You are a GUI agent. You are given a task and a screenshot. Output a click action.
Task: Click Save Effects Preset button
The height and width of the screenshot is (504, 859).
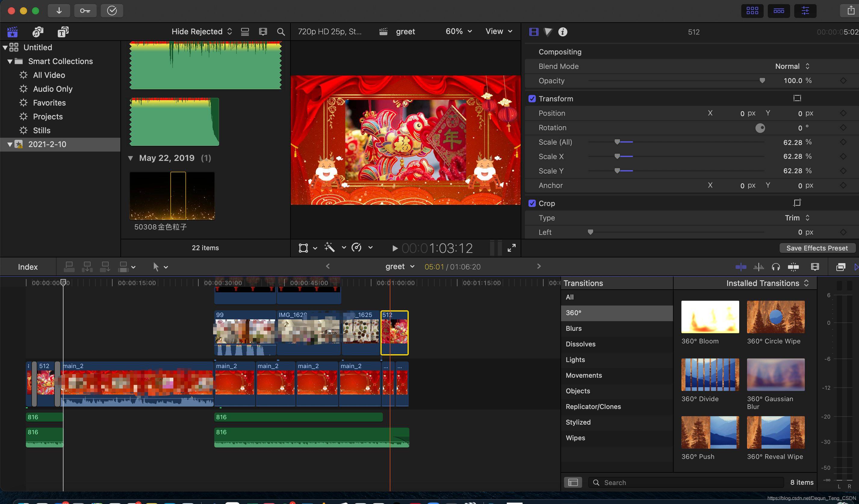click(817, 248)
